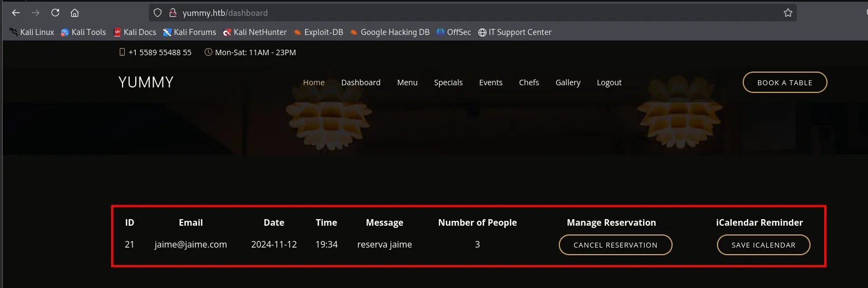Open the Menu nav item
The image size is (868, 288).
(x=407, y=83)
